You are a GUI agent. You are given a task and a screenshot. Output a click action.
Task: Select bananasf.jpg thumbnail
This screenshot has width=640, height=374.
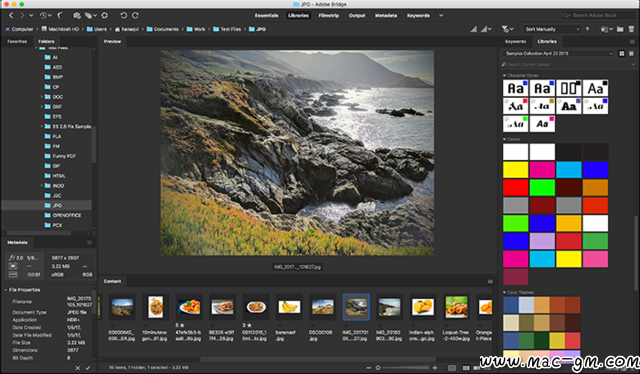click(x=289, y=307)
